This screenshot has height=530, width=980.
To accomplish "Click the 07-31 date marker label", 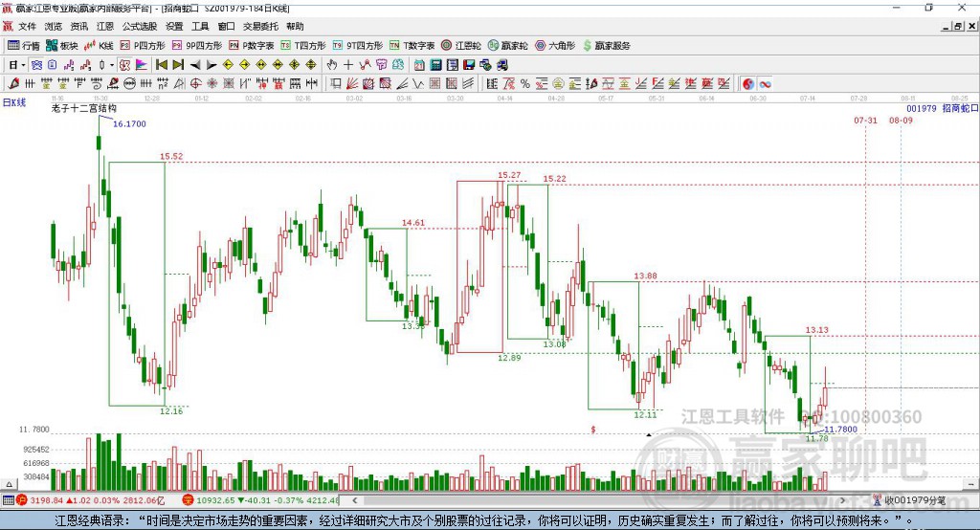I will (x=865, y=120).
